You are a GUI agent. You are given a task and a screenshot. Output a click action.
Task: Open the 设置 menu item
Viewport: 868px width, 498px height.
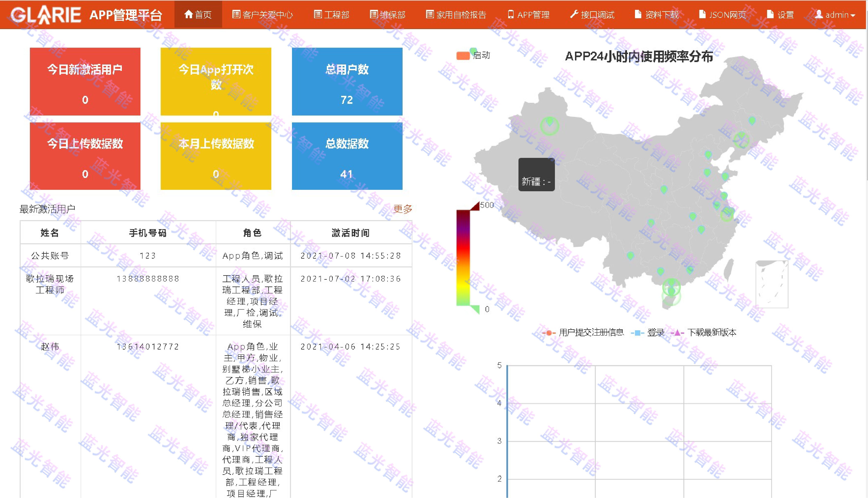tap(780, 14)
